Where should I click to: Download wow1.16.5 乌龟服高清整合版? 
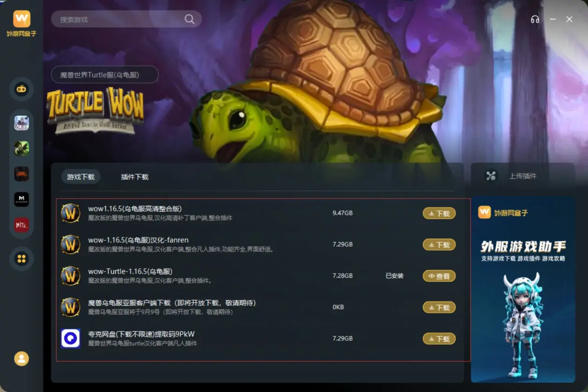click(439, 213)
